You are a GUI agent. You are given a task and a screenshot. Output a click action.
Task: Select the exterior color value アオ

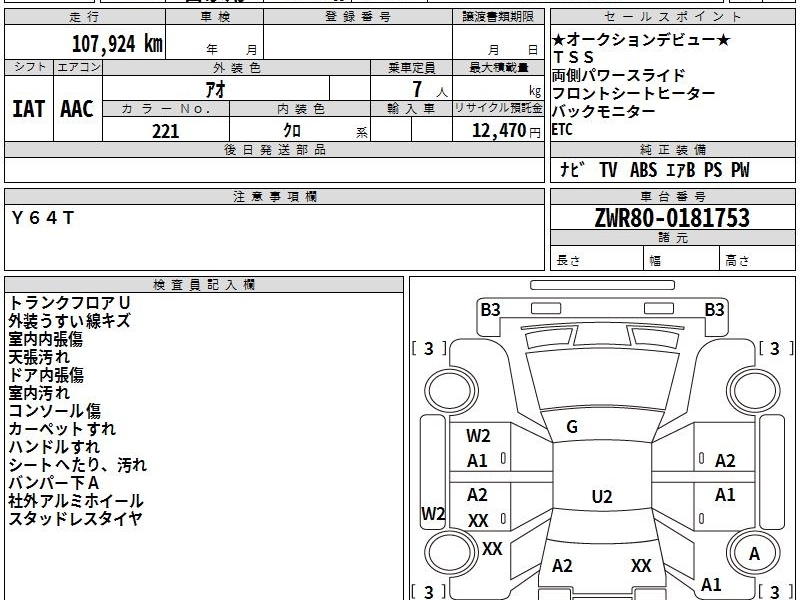216,89
